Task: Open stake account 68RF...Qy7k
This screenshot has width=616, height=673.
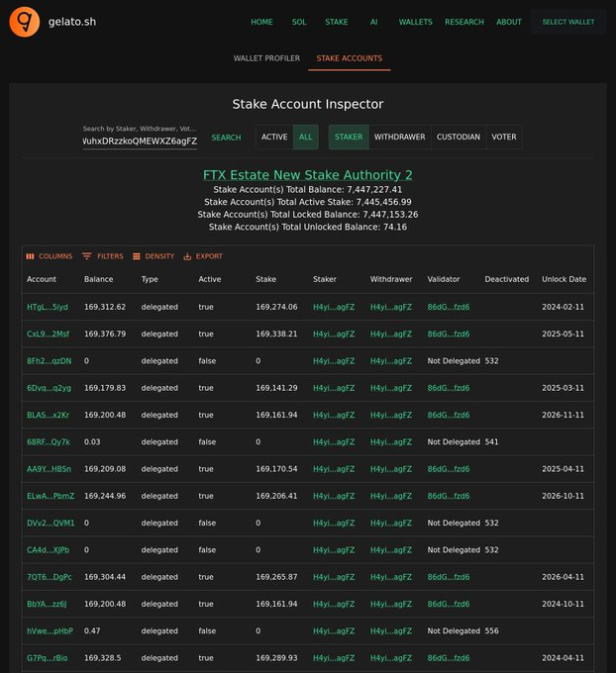Action: (x=49, y=442)
